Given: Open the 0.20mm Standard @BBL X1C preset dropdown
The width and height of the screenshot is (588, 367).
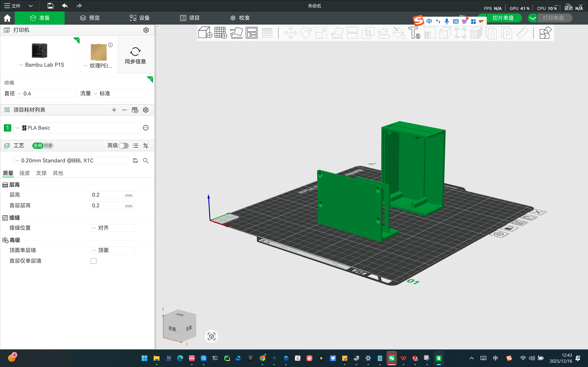Looking at the screenshot, I should 17,160.
